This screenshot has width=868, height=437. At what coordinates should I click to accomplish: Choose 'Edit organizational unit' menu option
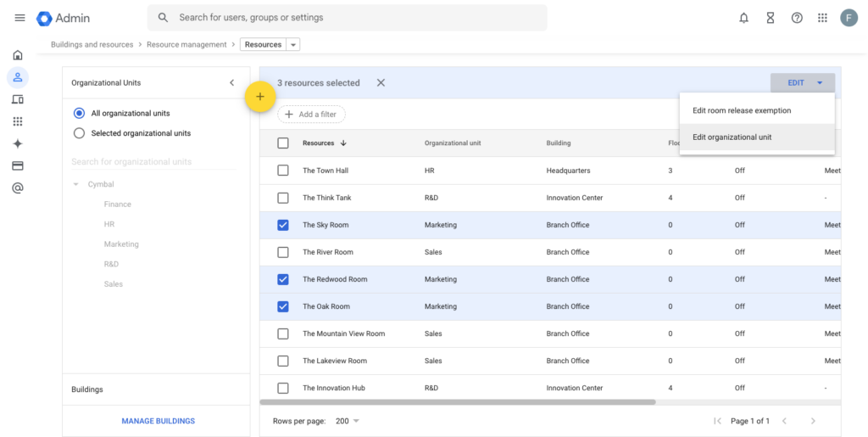pyautogui.click(x=732, y=137)
